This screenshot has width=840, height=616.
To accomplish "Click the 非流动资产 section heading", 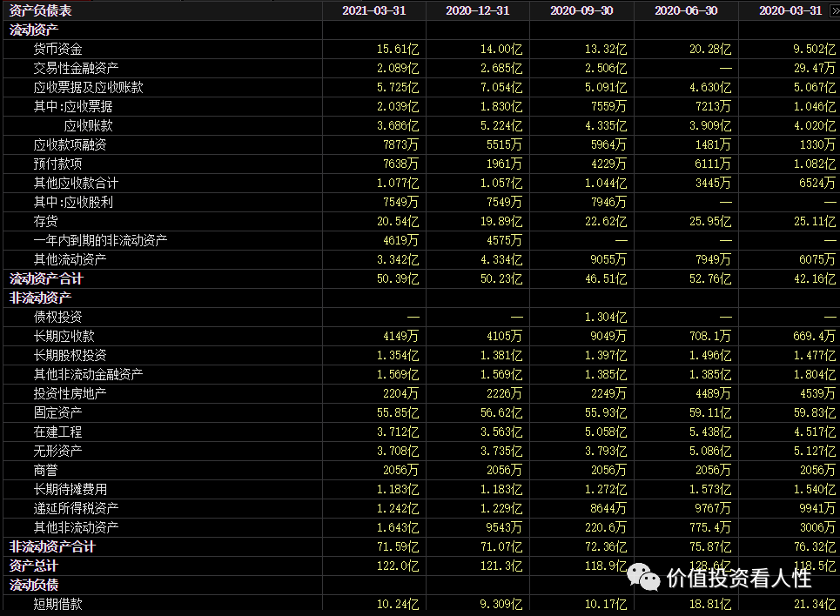I will tap(40, 298).
